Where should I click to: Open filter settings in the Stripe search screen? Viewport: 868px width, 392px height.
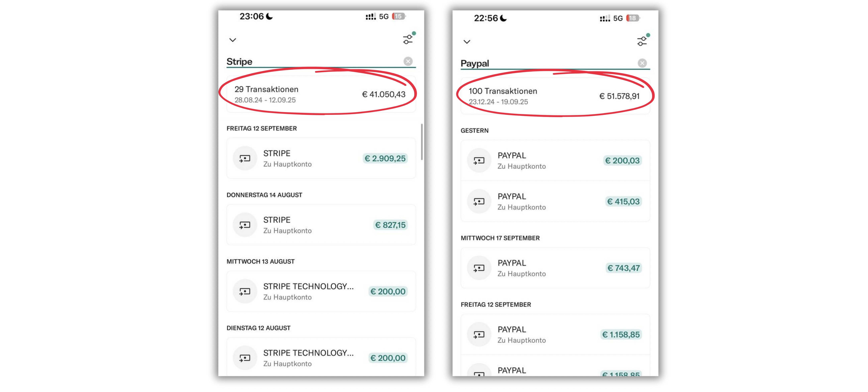click(x=408, y=39)
